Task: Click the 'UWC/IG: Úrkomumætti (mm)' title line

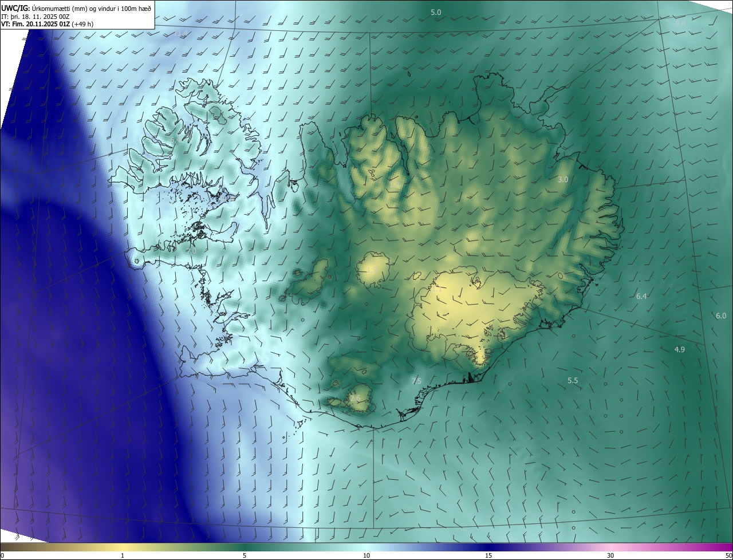Action: pyautogui.click(x=76, y=8)
